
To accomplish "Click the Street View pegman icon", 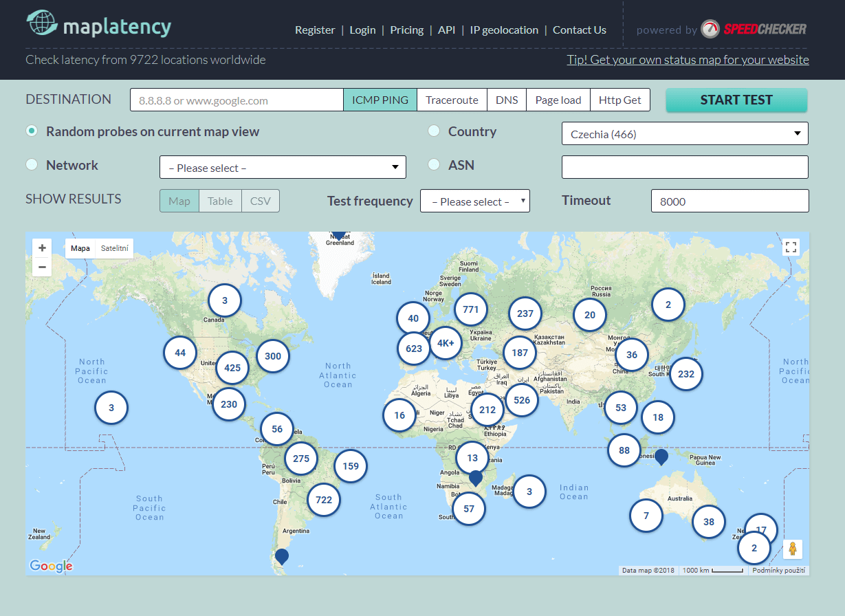I will (792, 549).
